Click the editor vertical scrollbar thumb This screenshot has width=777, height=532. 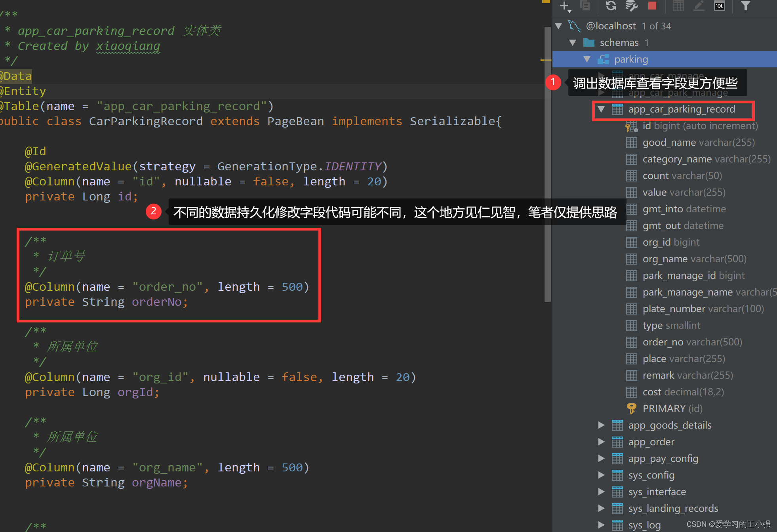pos(548,164)
